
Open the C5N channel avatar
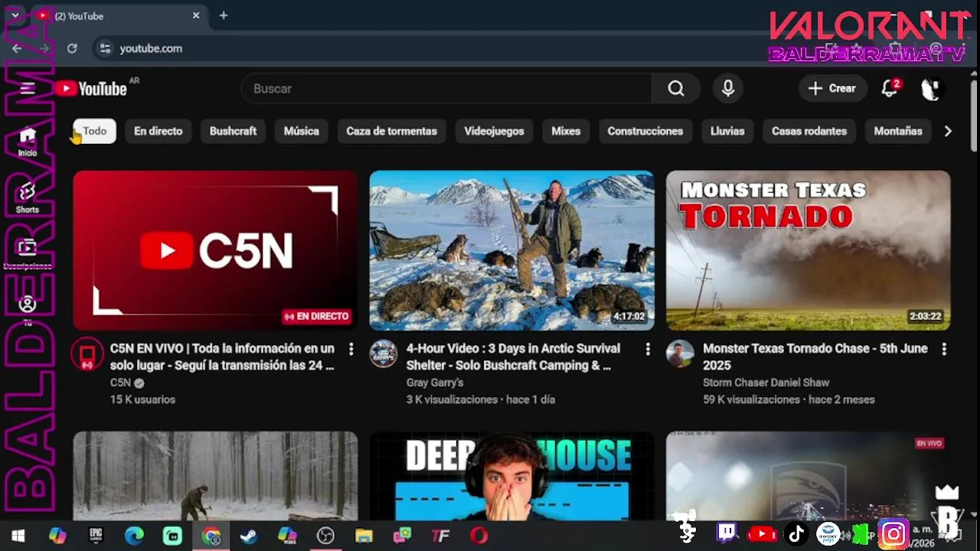click(87, 354)
